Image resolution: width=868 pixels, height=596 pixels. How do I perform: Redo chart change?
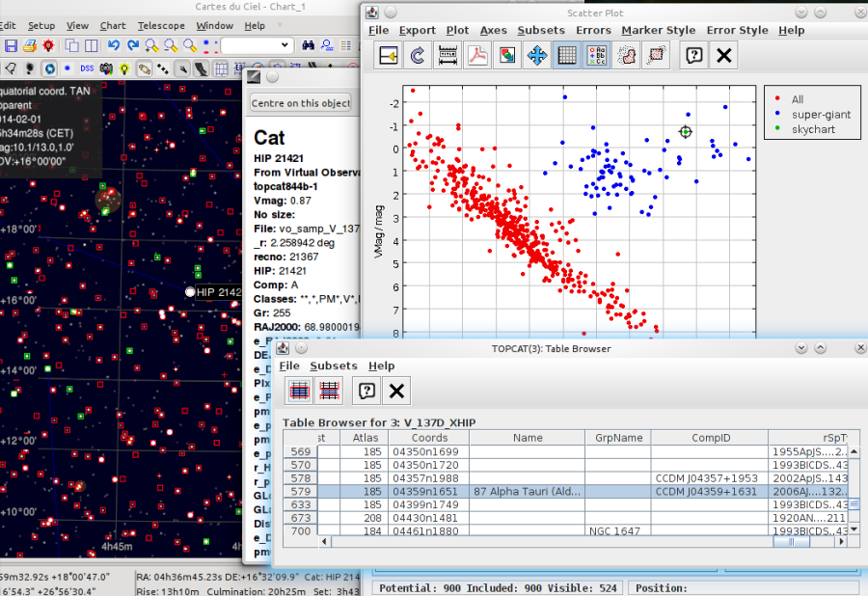pos(133,45)
